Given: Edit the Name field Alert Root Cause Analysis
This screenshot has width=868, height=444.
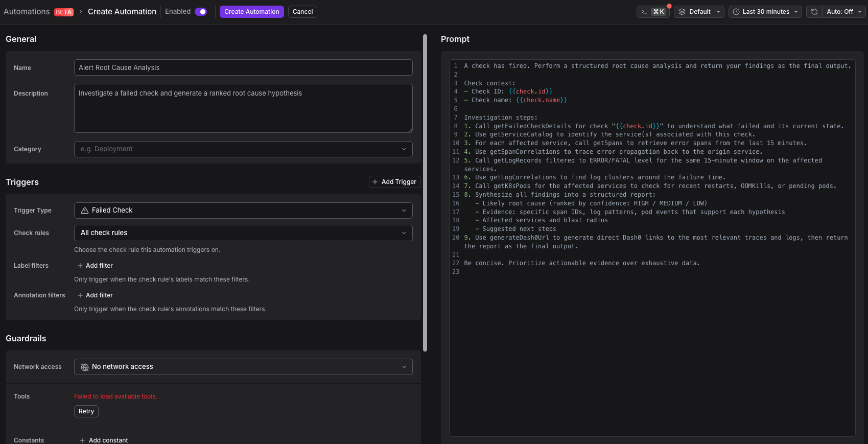Looking at the screenshot, I should (243, 67).
